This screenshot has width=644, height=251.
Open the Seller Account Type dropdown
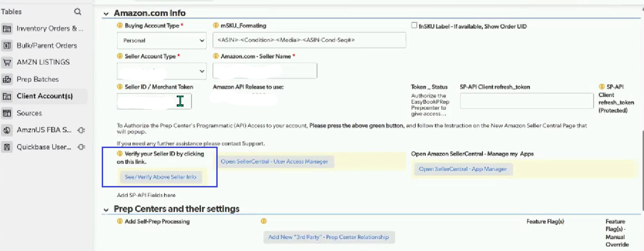pos(162,71)
